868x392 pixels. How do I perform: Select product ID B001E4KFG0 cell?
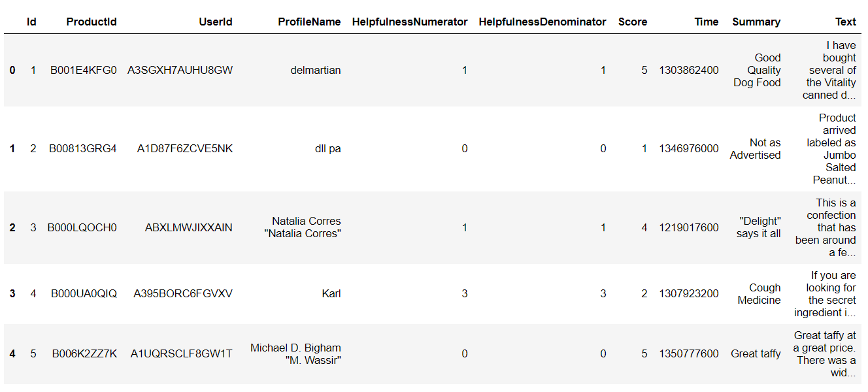click(84, 70)
